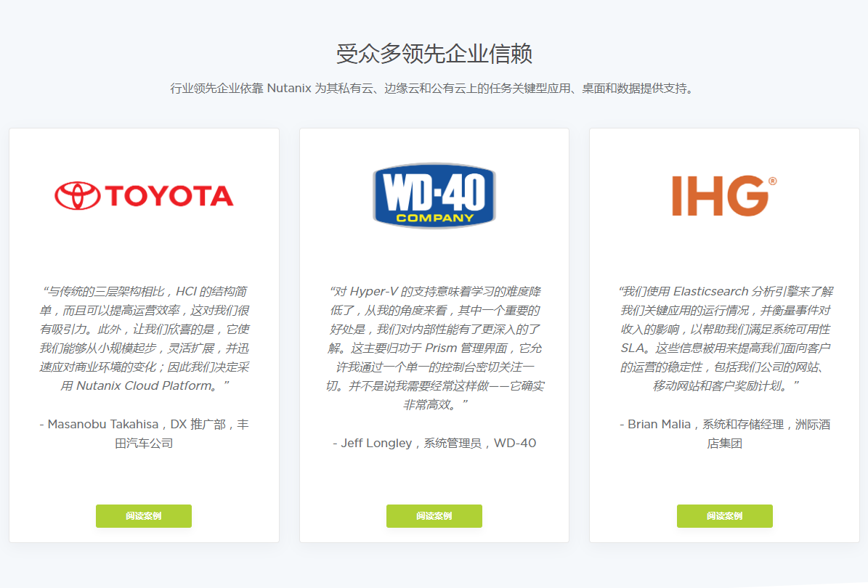Screen dimensions: 868x588
Task: Click the registered trademark symbol beside IHG
Action: tap(771, 181)
